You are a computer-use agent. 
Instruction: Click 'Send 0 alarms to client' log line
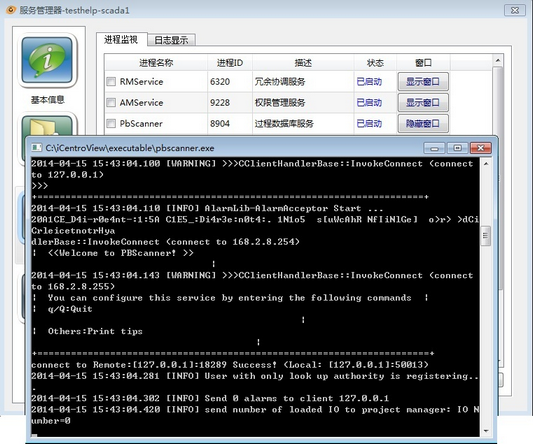point(210,398)
